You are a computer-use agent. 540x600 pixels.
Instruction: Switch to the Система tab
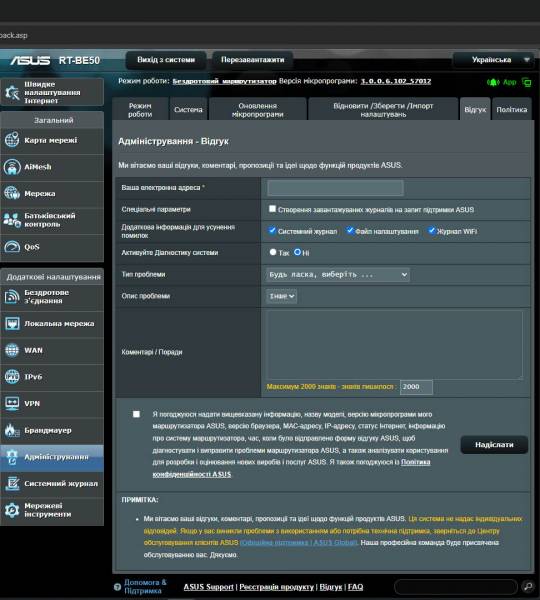188,109
